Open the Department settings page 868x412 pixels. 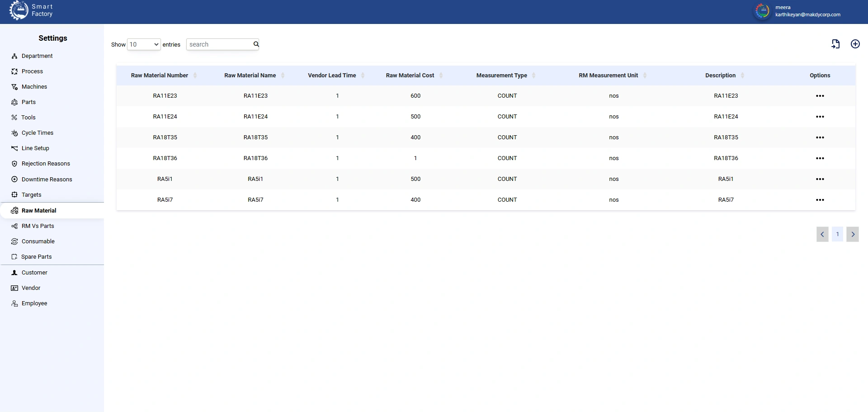[37, 56]
